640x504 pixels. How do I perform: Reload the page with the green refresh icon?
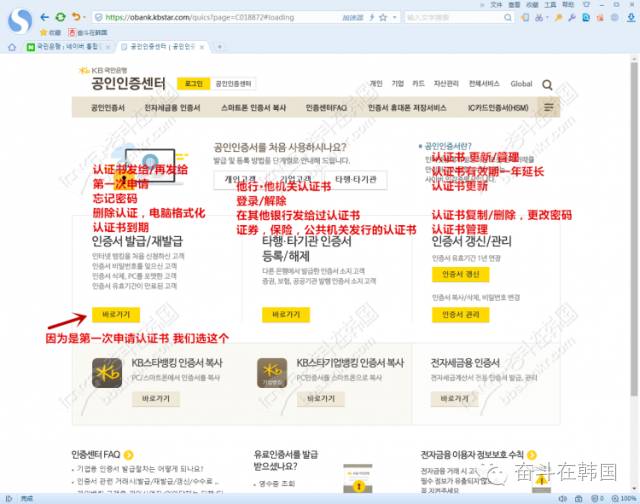pyautogui.click(x=60, y=17)
